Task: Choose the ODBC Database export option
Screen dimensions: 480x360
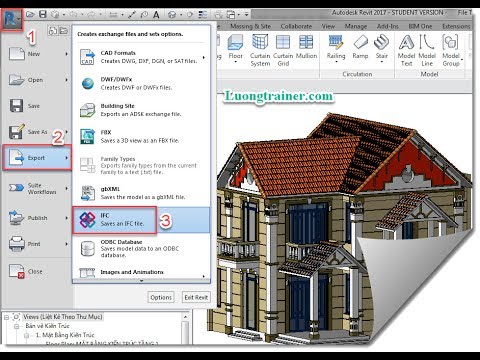Action: (x=141, y=249)
